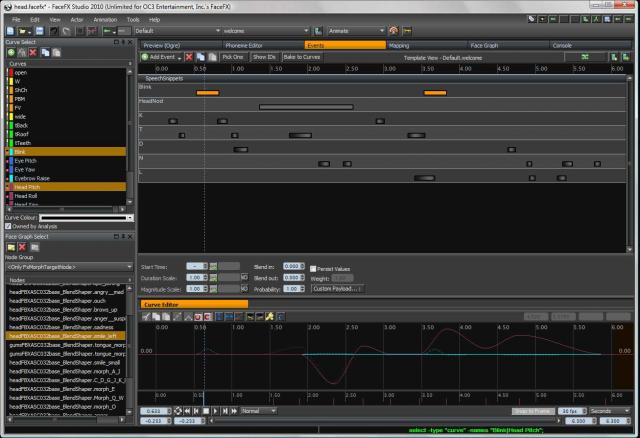Toggle the Start Time green range button
The width and height of the screenshot is (640, 438).
click(213, 267)
